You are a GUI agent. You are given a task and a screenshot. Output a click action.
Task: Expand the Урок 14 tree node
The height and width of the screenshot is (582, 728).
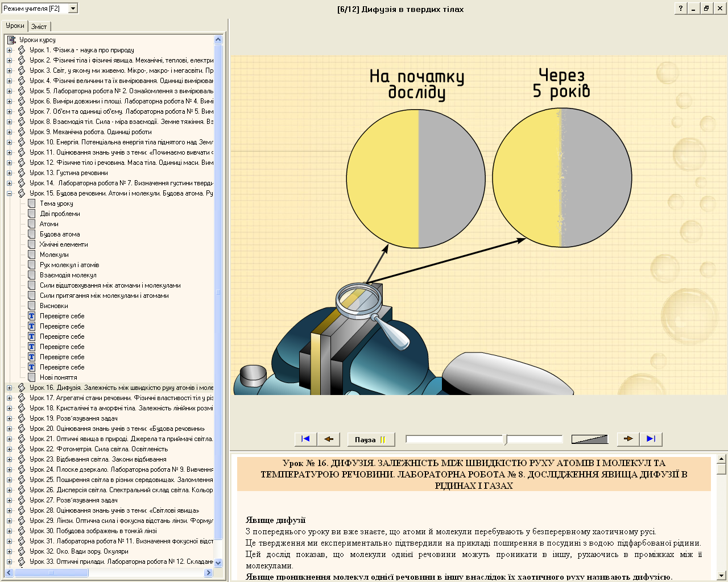tap(9, 183)
